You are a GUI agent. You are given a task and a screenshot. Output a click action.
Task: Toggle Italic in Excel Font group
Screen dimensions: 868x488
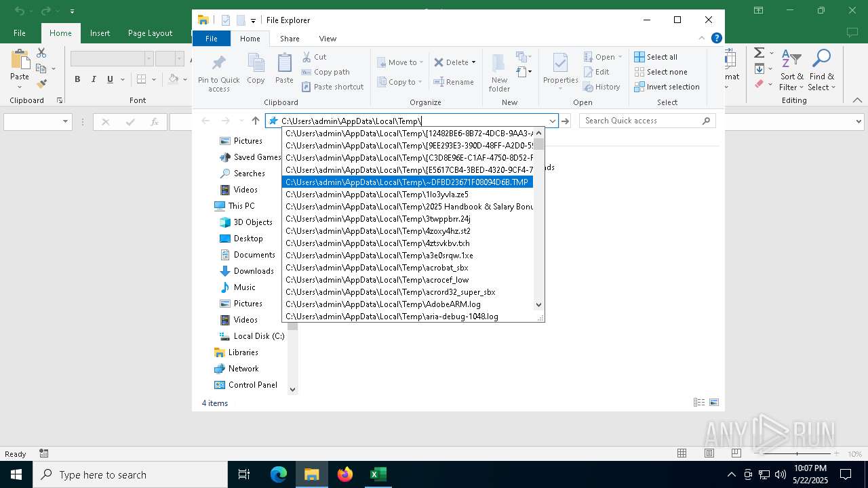pos(94,79)
